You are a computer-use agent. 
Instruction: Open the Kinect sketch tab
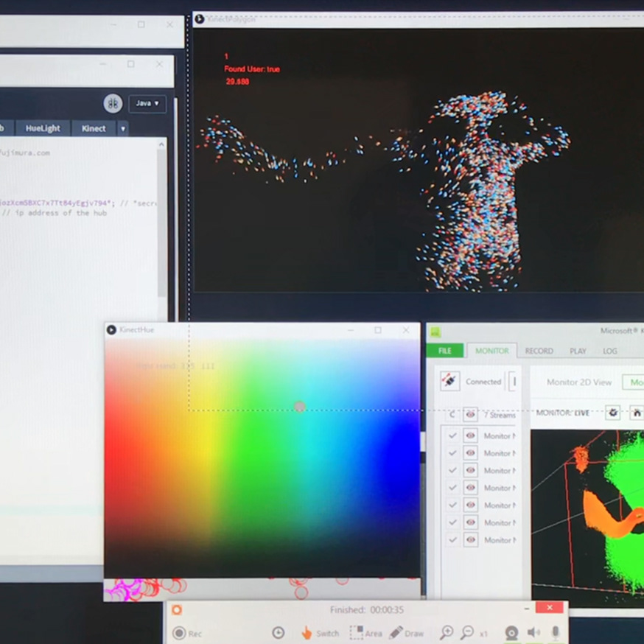[x=94, y=128]
